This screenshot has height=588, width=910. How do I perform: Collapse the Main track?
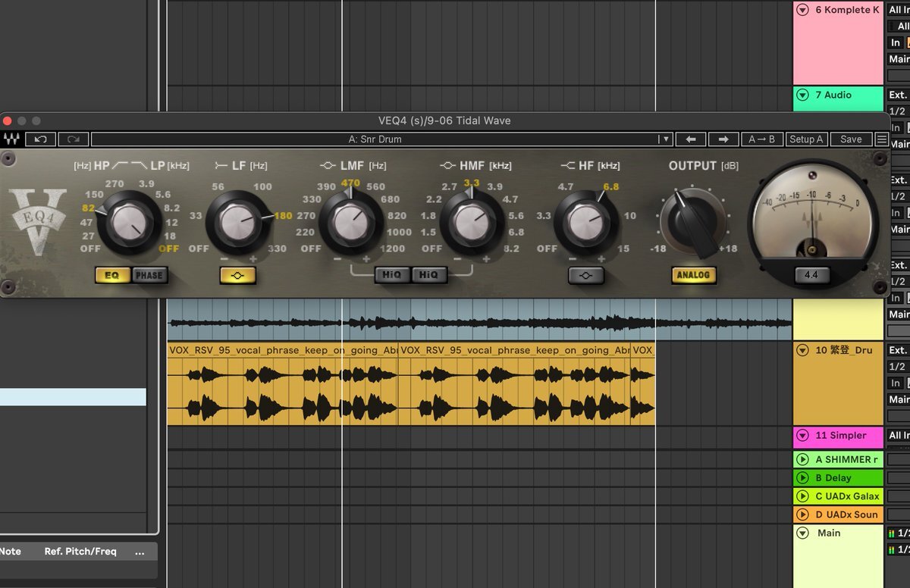(803, 533)
